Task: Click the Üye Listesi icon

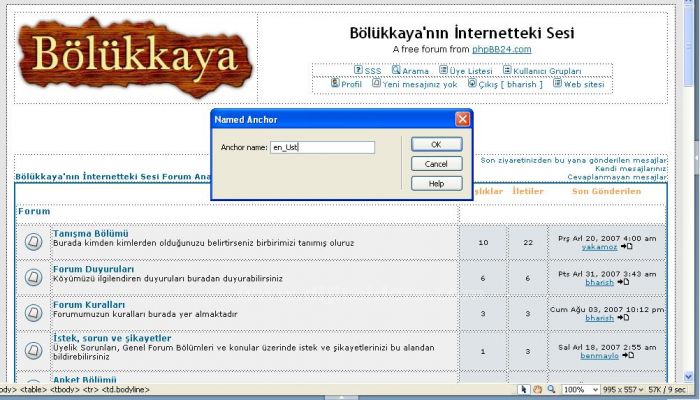Action: pos(443,70)
